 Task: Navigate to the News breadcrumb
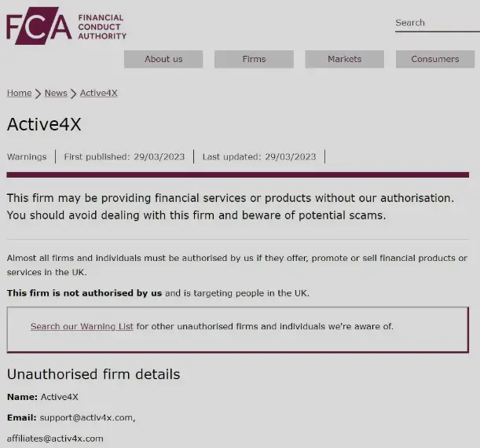point(56,93)
